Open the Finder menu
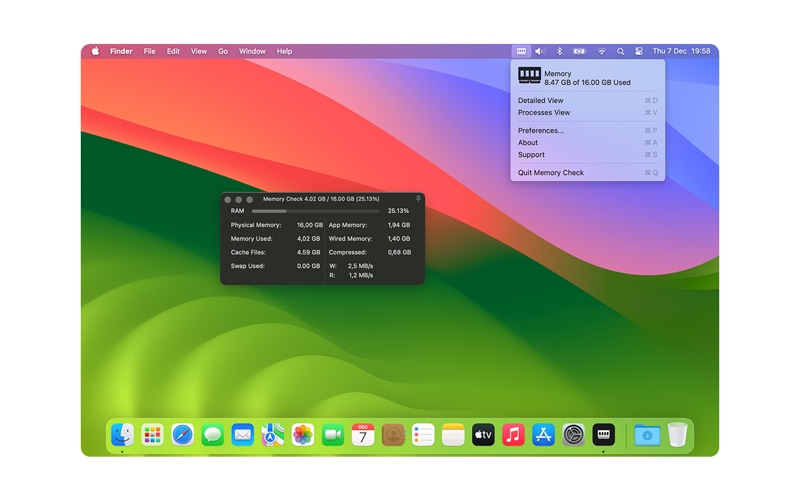Viewport: 800px width, 500px height. pos(121,51)
